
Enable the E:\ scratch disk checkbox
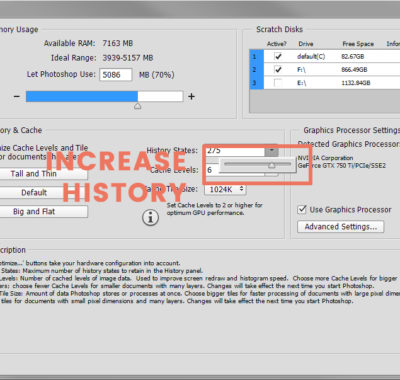pos(278,83)
